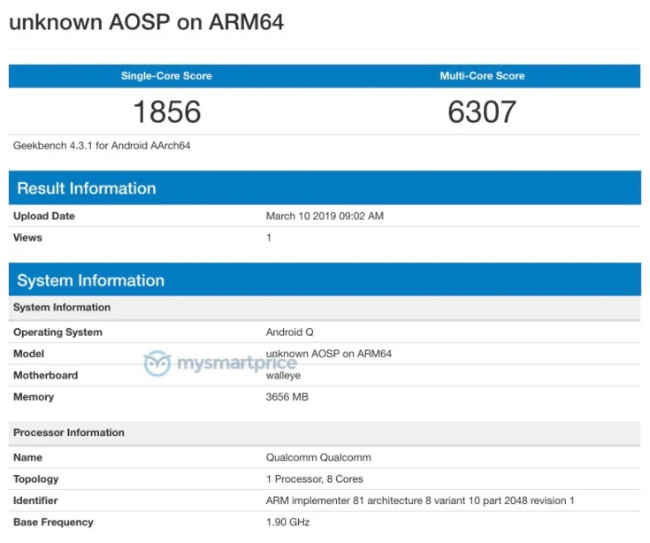The height and width of the screenshot is (543, 650).
Task: Select the multi-core score value 6307
Action: tap(482, 112)
